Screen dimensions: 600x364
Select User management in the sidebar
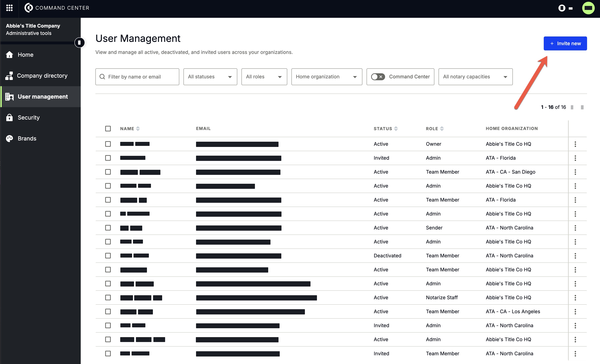(x=41, y=96)
